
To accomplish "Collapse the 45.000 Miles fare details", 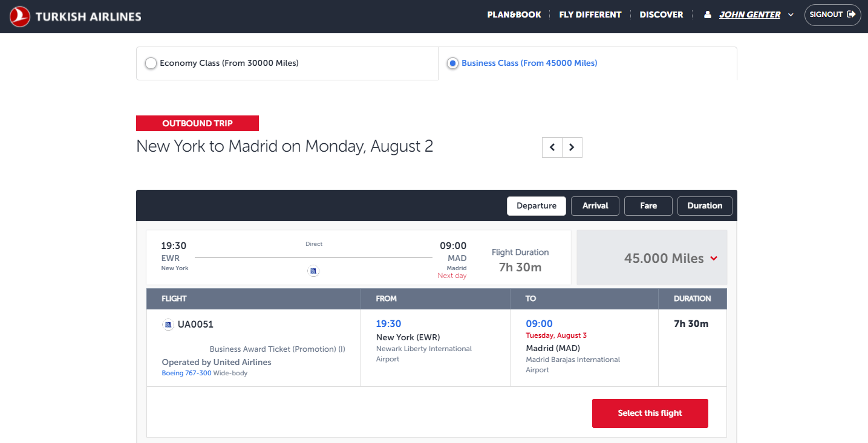I will 714,259.
